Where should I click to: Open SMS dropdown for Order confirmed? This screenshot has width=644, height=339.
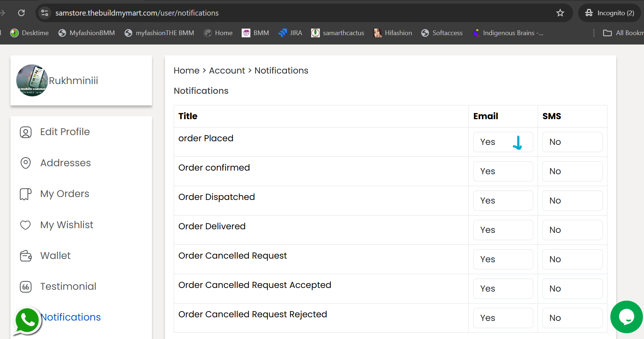point(572,171)
